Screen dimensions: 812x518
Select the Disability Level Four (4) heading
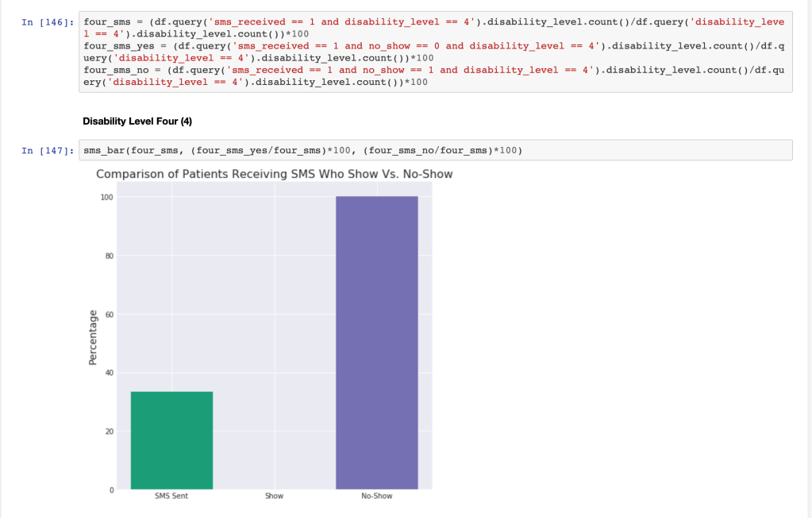tap(137, 122)
